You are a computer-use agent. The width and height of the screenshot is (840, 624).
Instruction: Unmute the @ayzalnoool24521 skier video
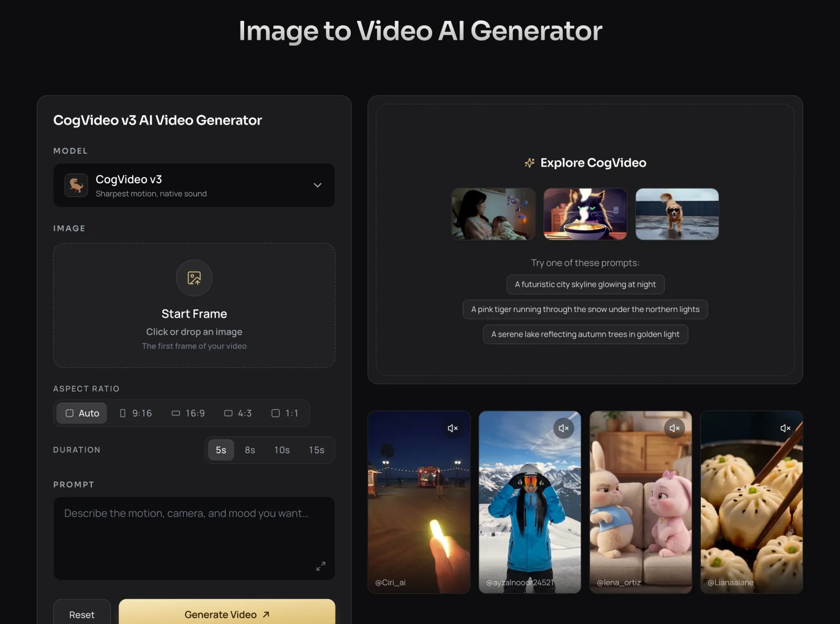[563, 428]
